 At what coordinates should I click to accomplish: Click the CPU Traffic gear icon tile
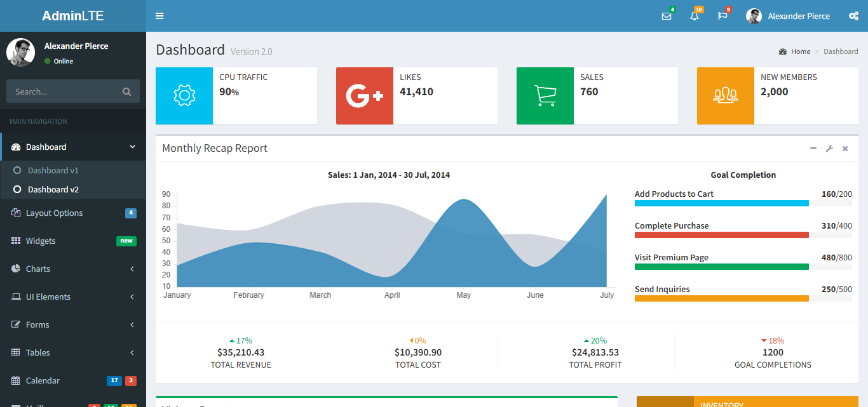(184, 96)
